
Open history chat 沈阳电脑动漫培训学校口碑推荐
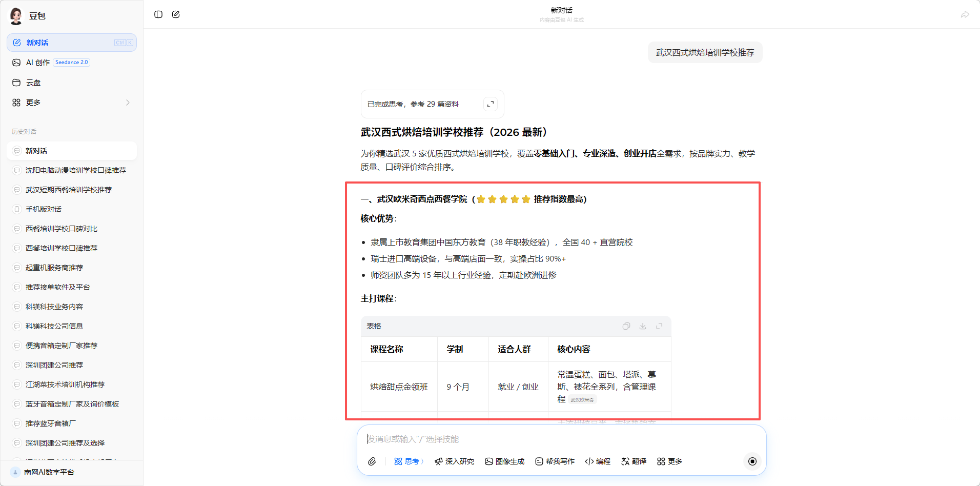pos(75,170)
